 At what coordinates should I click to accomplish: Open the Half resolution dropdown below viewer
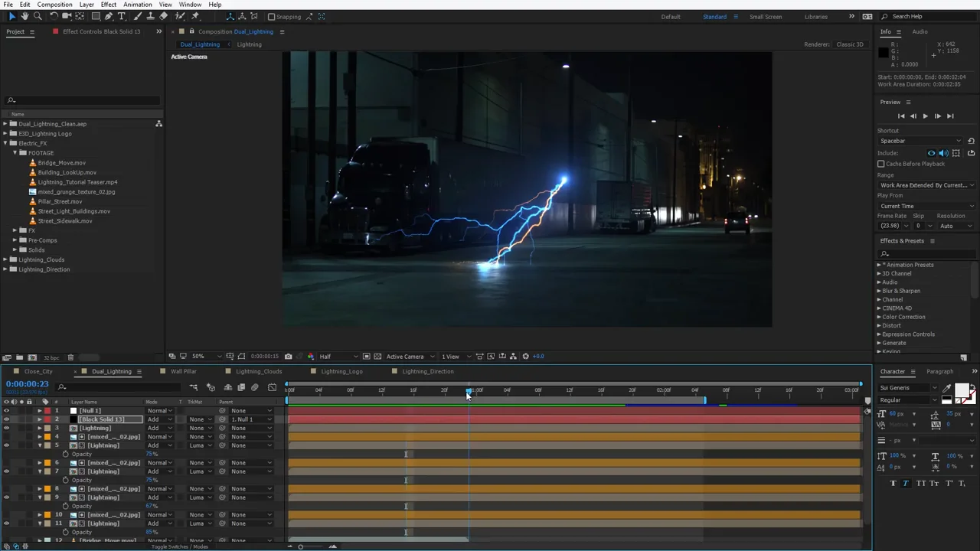(337, 357)
